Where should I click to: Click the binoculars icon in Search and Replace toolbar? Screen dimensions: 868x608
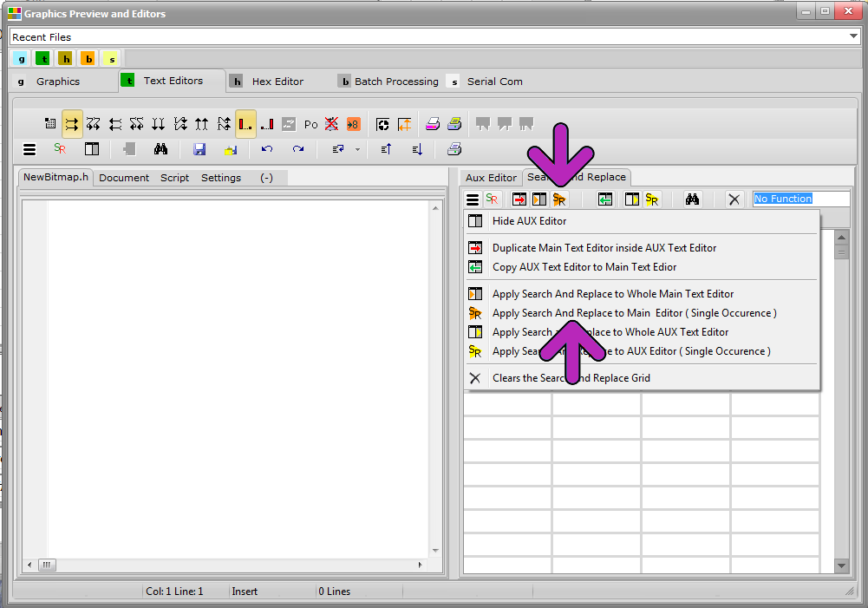click(692, 199)
